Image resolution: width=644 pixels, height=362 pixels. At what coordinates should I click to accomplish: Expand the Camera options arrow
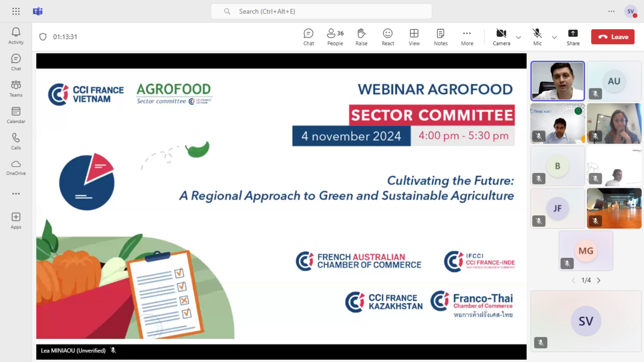click(519, 37)
